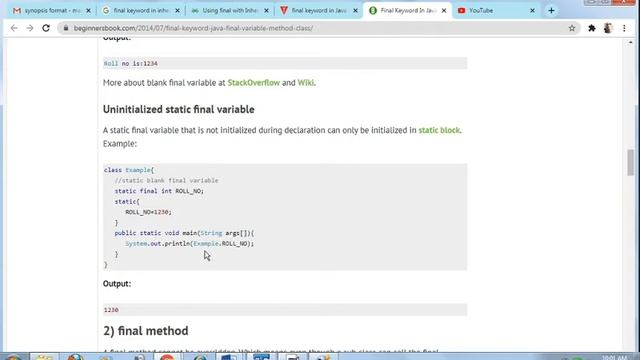Click the '//static blank final variable' comment
The width and height of the screenshot is (640, 360).
tap(167, 180)
